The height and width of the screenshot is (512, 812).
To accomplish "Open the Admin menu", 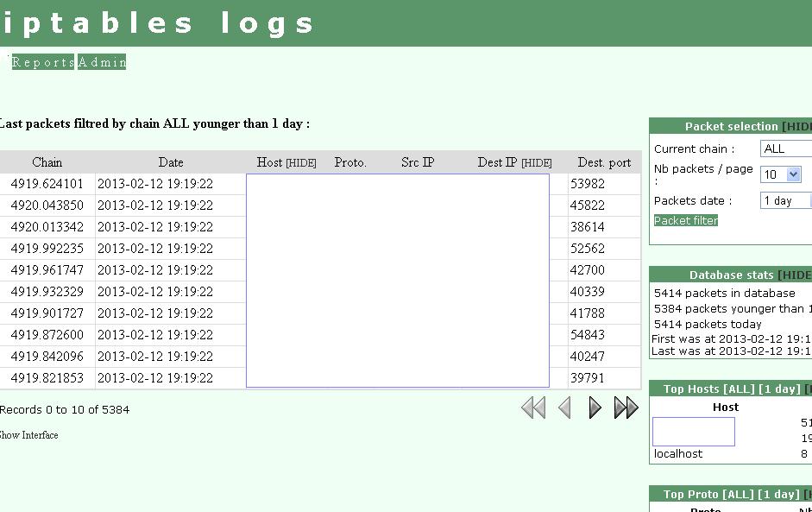I will pyautogui.click(x=101, y=61).
